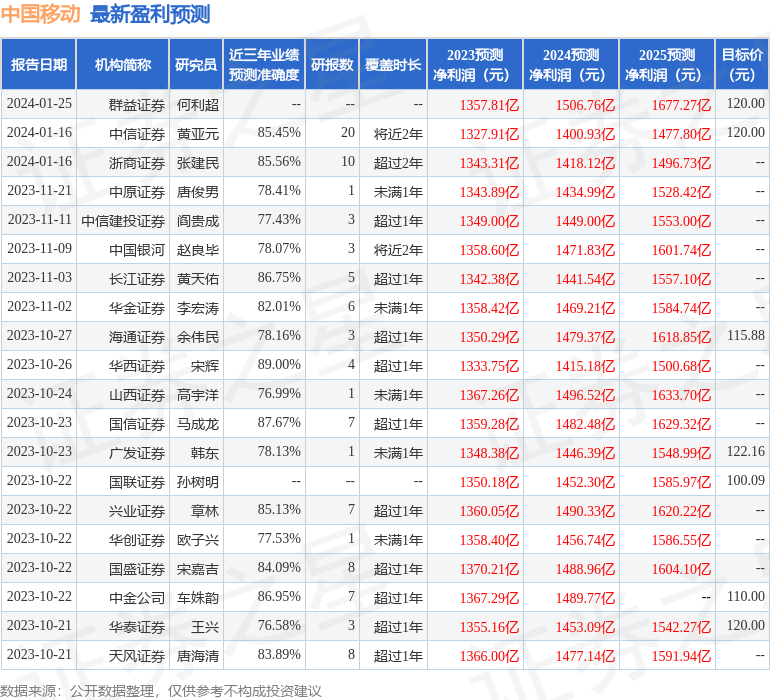Select the 2024预测净利润 column header
The image size is (770, 700).
coord(571,64)
